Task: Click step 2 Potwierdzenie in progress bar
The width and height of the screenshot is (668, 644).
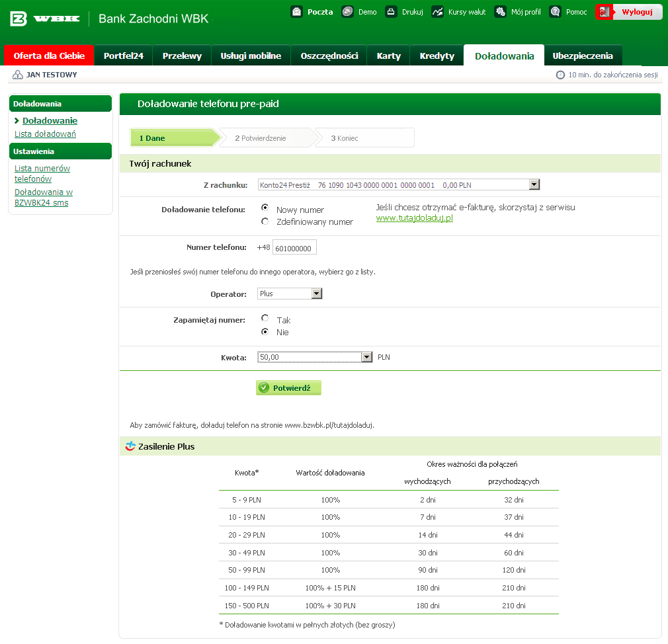Action: click(267, 138)
